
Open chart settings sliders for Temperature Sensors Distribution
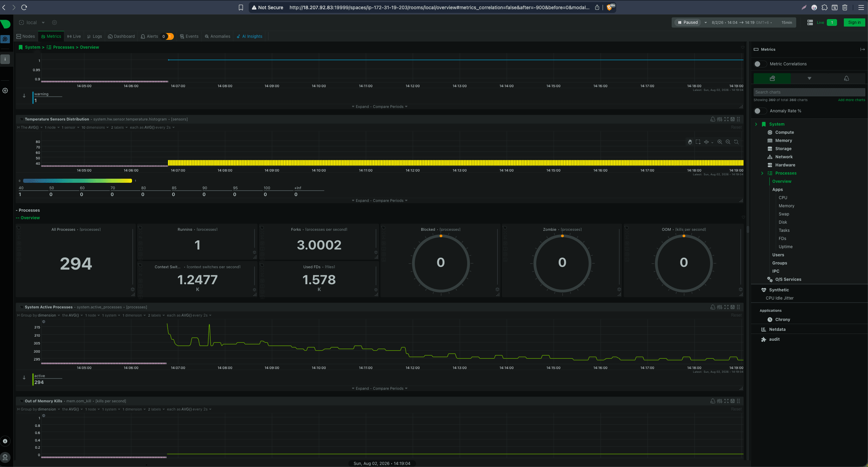tap(719, 119)
